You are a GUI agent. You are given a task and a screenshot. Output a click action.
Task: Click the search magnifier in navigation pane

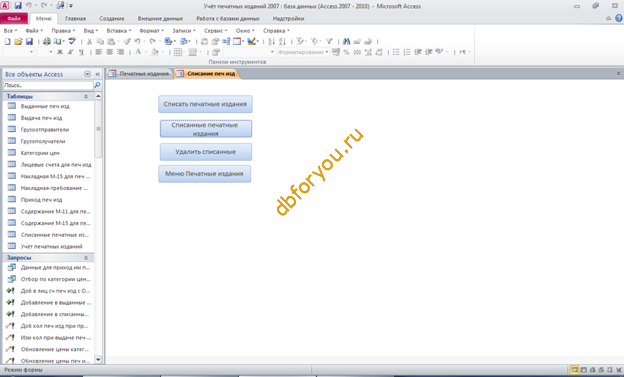click(x=97, y=85)
